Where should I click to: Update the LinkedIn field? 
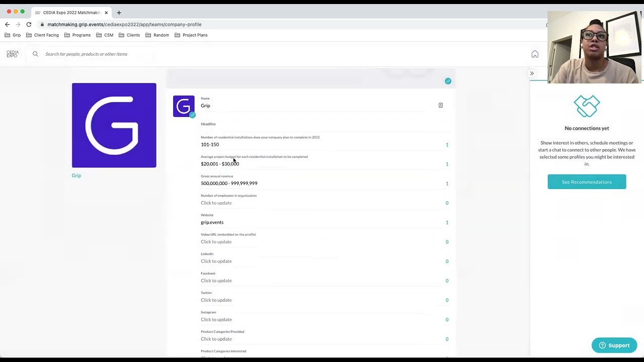coord(216,261)
